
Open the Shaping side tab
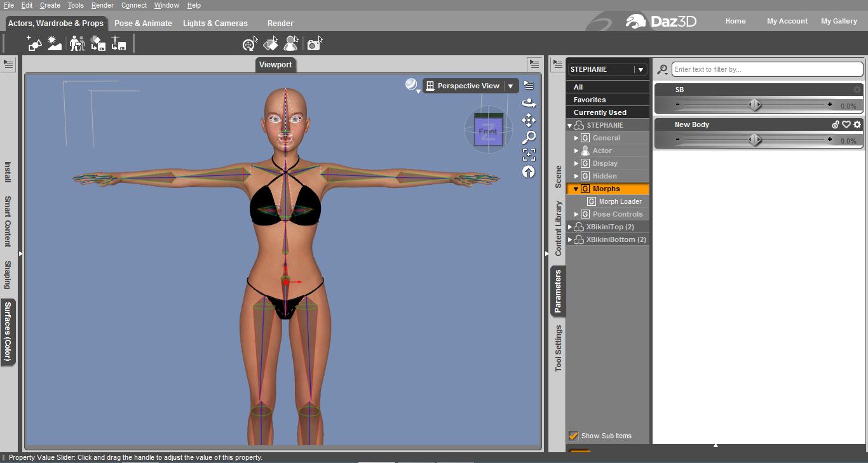point(8,274)
